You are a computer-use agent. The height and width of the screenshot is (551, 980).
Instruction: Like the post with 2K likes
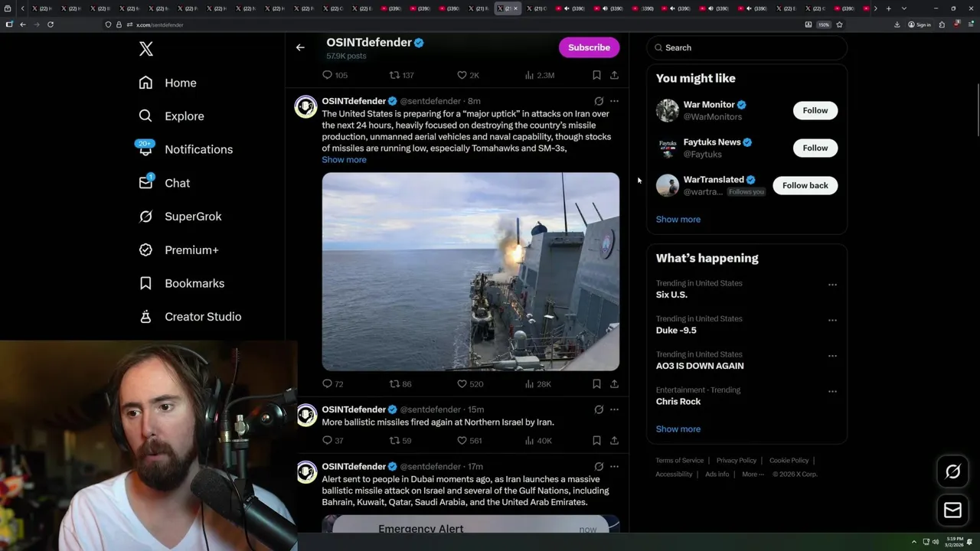pos(468,75)
